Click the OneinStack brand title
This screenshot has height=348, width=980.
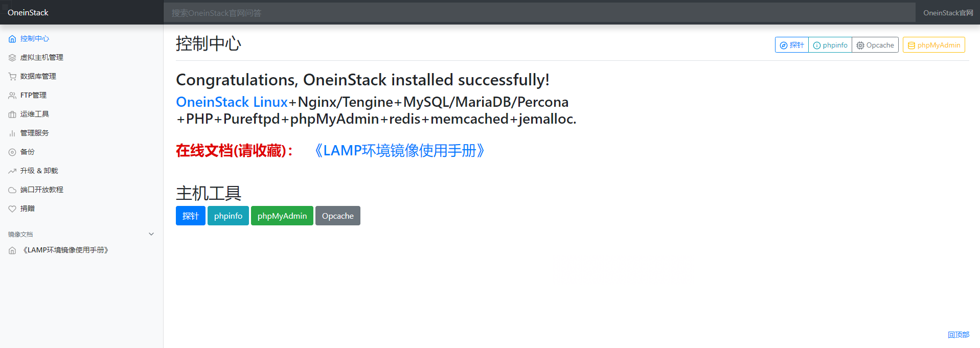[x=28, y=13]
